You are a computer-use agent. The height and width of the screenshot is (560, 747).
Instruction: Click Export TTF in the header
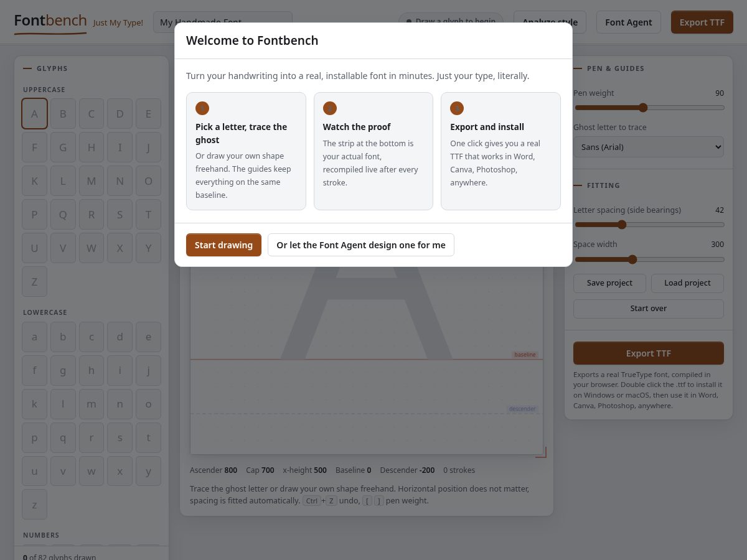[x=702, y=22]
